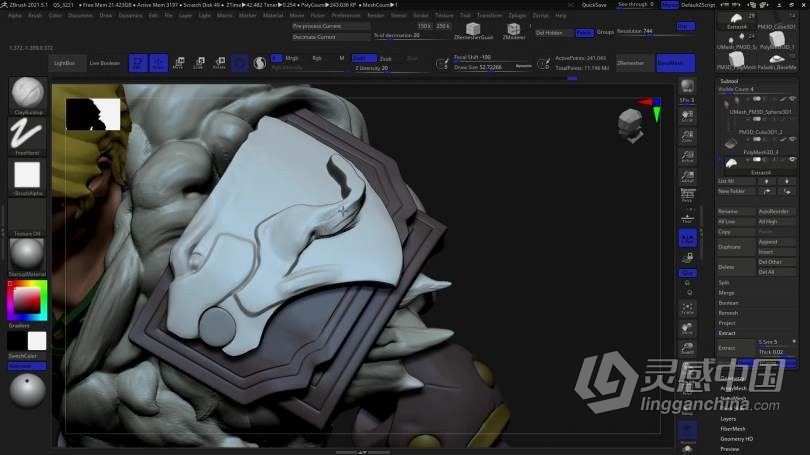The height and width of the screenshot is (455, 810).
Task: Select the PM3D_Cube3D1 tool thumbnail
Action: tap(776, 22)
